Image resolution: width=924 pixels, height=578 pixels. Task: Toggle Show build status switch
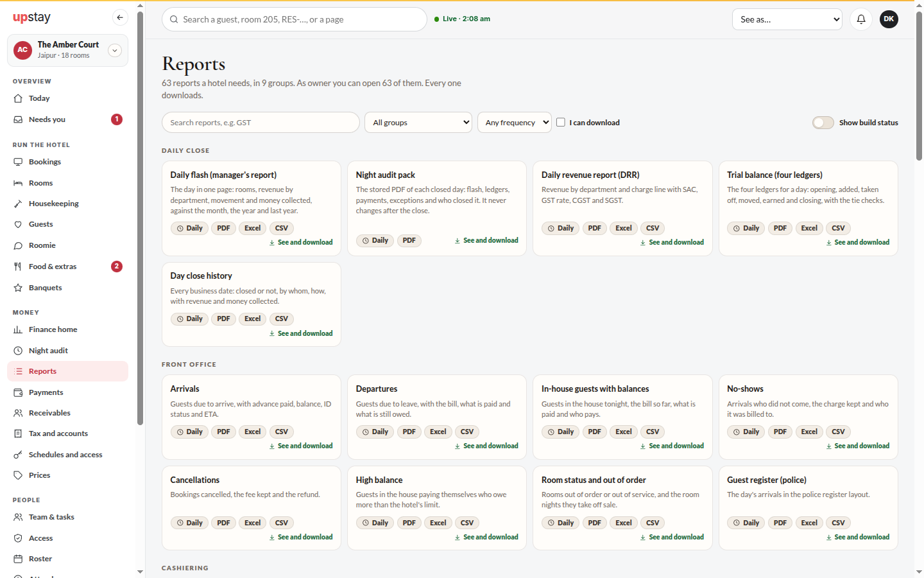pyautogui.click(x=823, y=123)
